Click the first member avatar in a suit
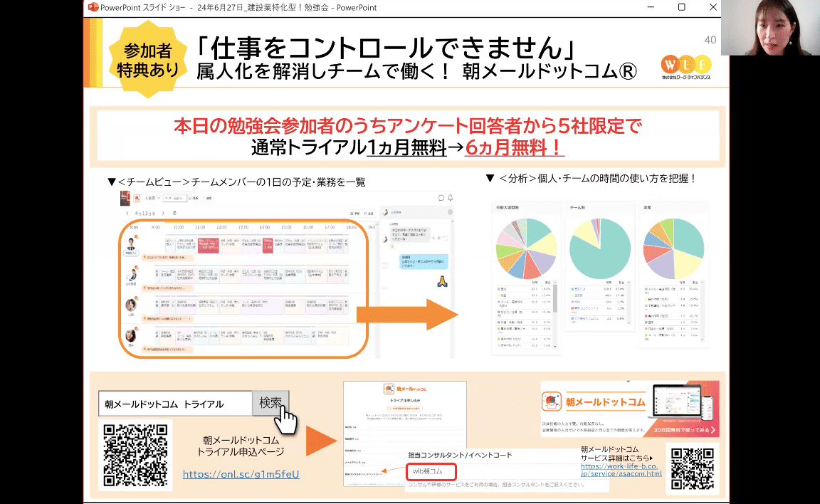 [131, 245]
